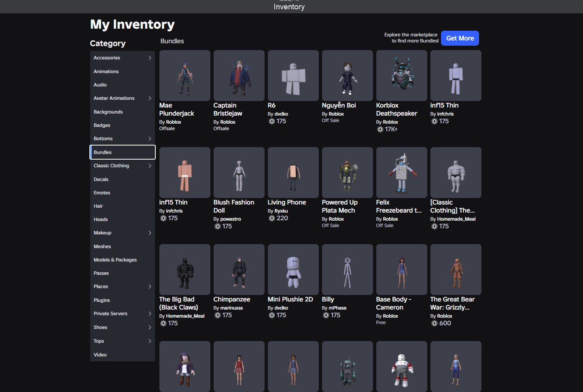Select the Animations category
Image resolution: width=583 pixels, height=392 pixels.
pos(123,72)
